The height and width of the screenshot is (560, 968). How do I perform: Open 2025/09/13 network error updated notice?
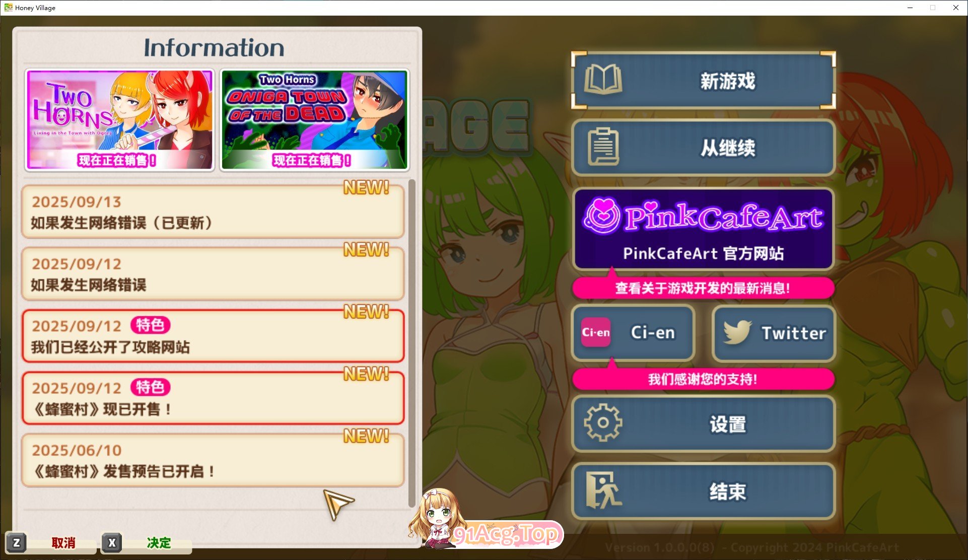click(213, 212)
